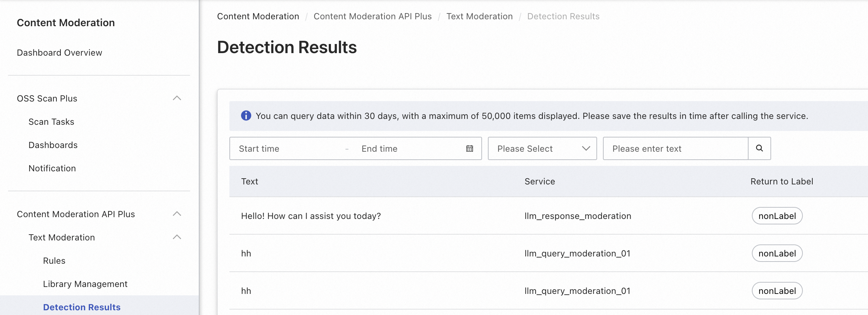
Task: Open Dashboards under OSS Scan Plus
Action: (53, 145)
